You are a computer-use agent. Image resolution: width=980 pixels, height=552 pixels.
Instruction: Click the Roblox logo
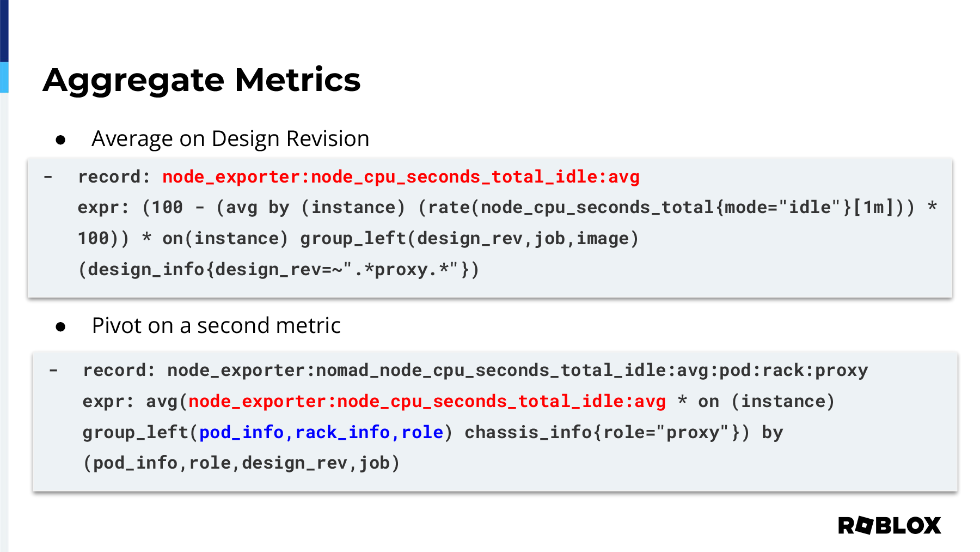tap(889, 525)
